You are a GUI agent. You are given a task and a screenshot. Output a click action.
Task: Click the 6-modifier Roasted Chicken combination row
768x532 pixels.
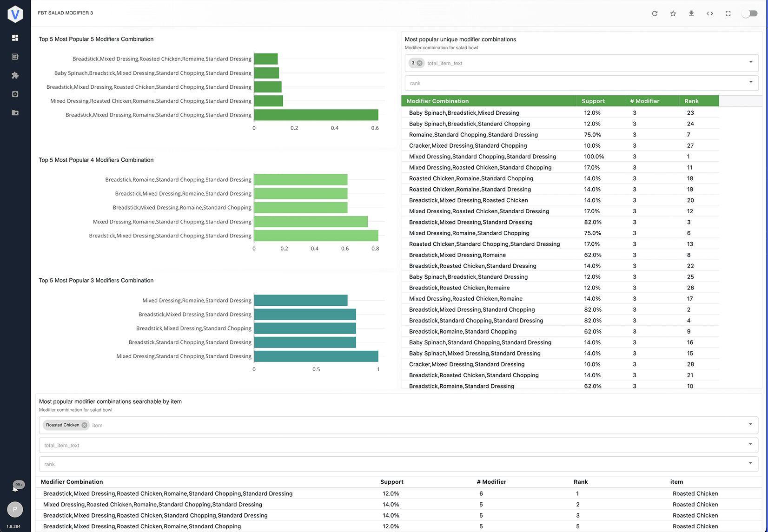399,493
